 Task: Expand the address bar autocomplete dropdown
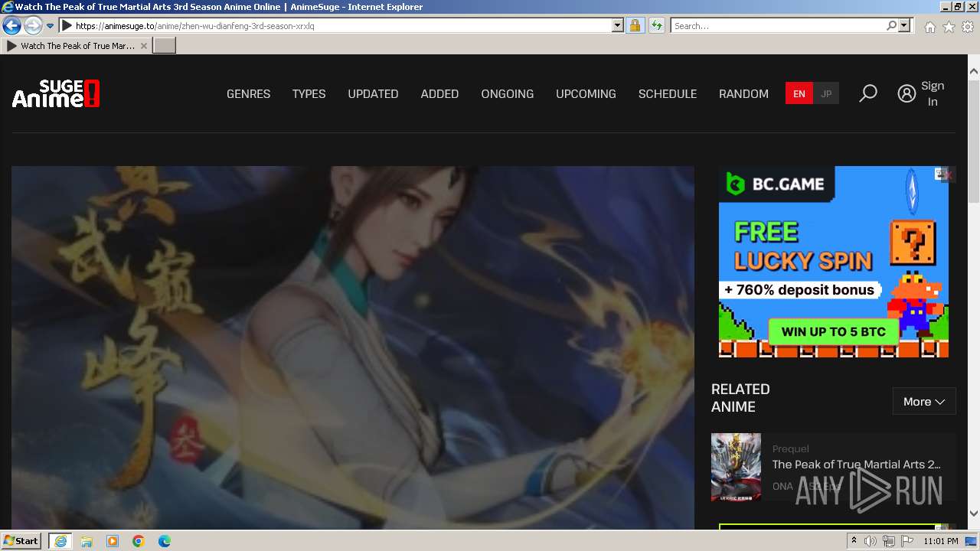point(618,26)
